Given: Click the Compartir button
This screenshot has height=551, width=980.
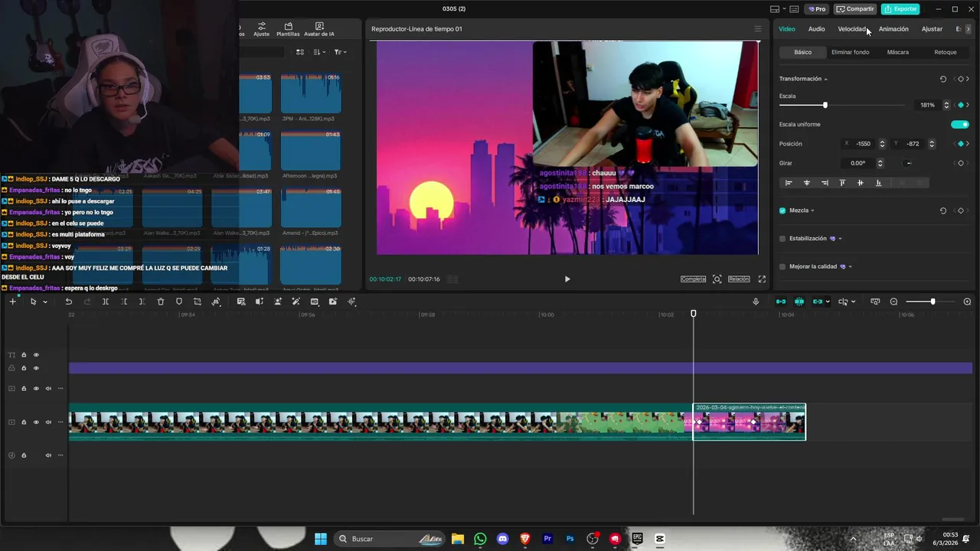Looking at the screenshot, I should [855, 9].
